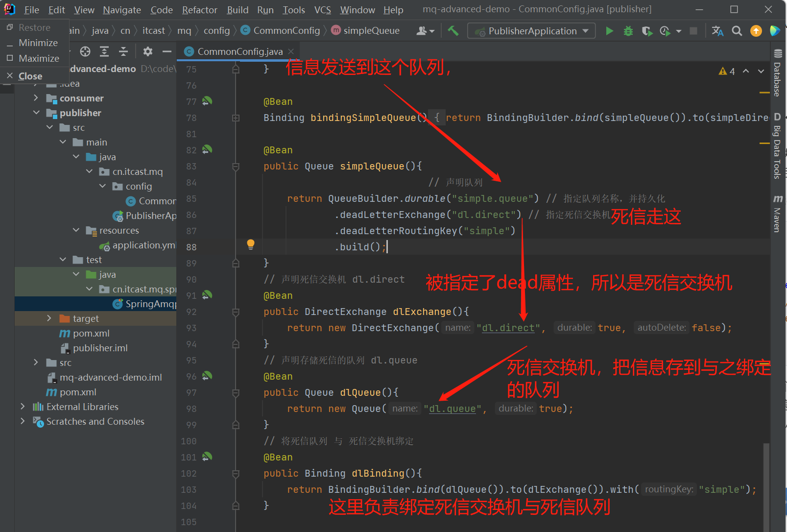This screenshot has height=532, width=787.
Task: Open the Navigate menu
Action: (x=122, y=10)
